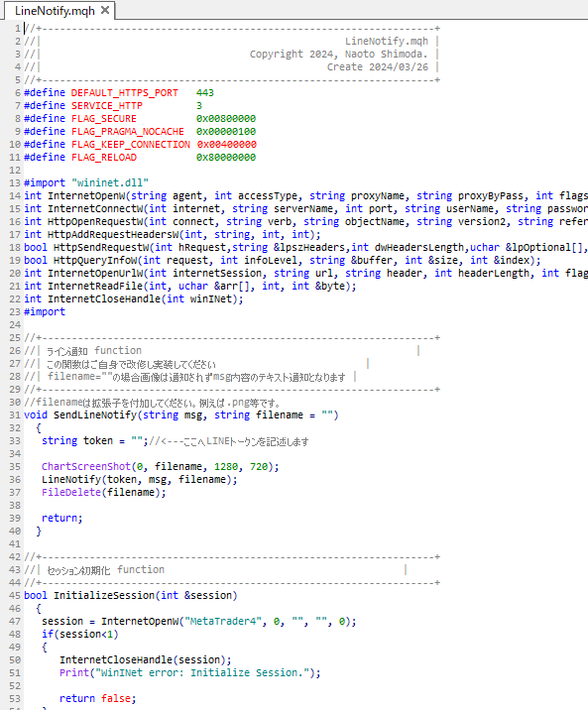Click the Copyright 2024 header comment
Viewport: 588px width, 710px height.
tap(338, 55)
